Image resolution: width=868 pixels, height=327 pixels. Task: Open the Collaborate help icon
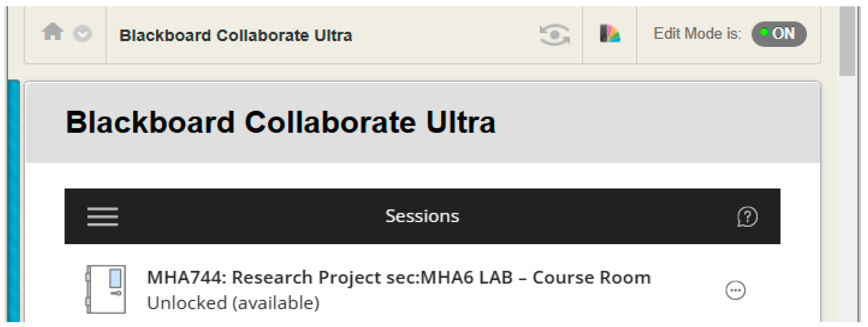pyautogui.click(x=747, y=216)
